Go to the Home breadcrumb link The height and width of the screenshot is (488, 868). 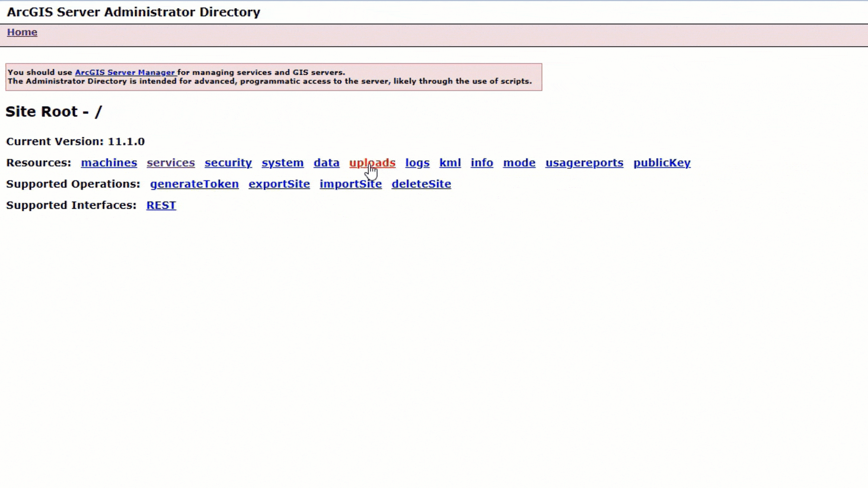click(22, 32)
